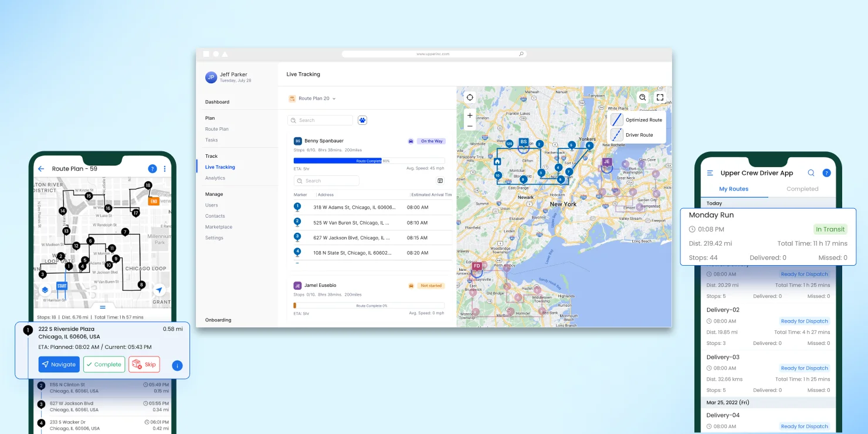This screenshot has height=434, width=868.
Task: Toggle Optimized Route legend option
Action: [x=637, y=120]
